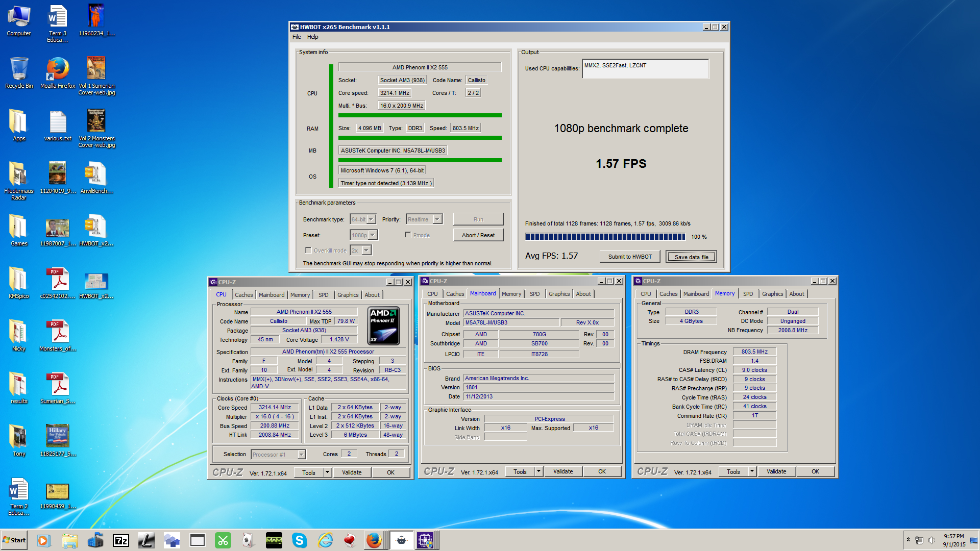The height and width of the screenshot is (551, 980).
Task: Open the green scissors app in taskbar
Action: pos(223,540)
